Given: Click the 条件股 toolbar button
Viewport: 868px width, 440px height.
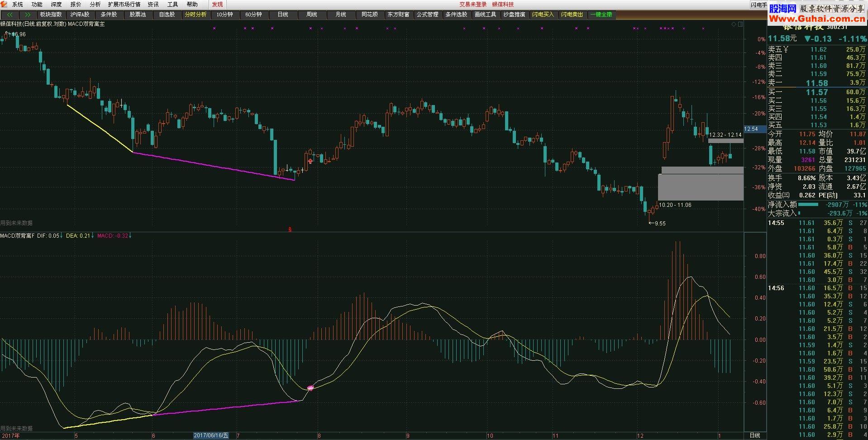Looking at the screenshot, I should [109, 14].
